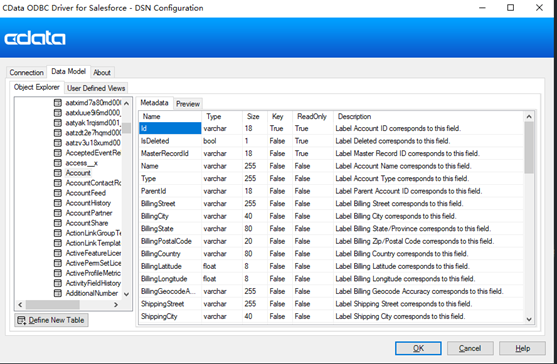Click the table icon beside AccountShare
The height and width of the screenshot is (364, 557).
pos(58,223)
